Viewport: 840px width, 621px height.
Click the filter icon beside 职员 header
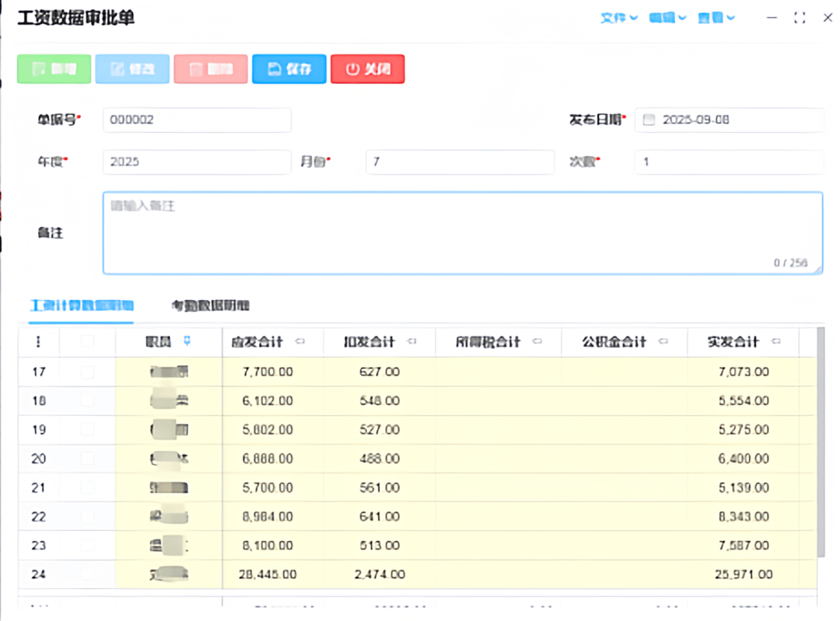(x=187, y=341)
